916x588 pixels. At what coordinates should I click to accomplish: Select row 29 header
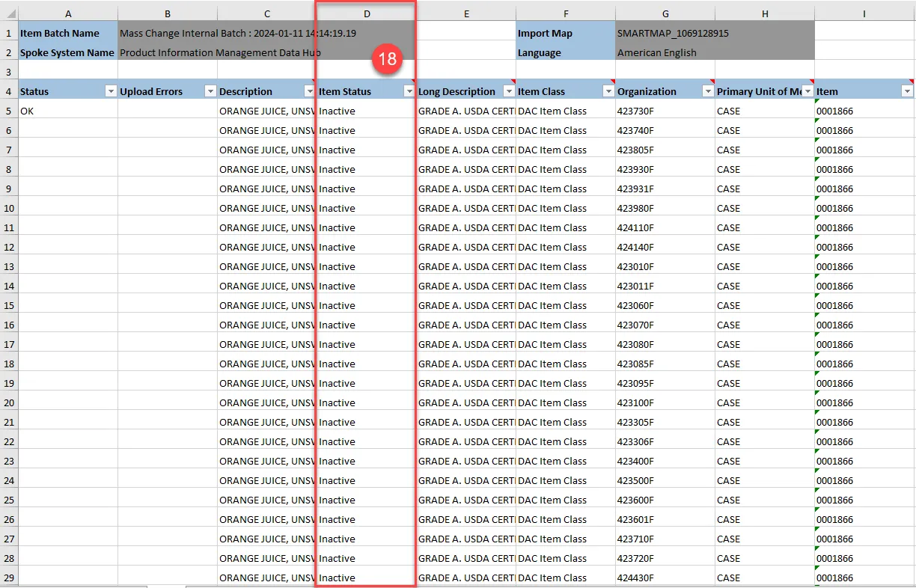coord(9,578)
